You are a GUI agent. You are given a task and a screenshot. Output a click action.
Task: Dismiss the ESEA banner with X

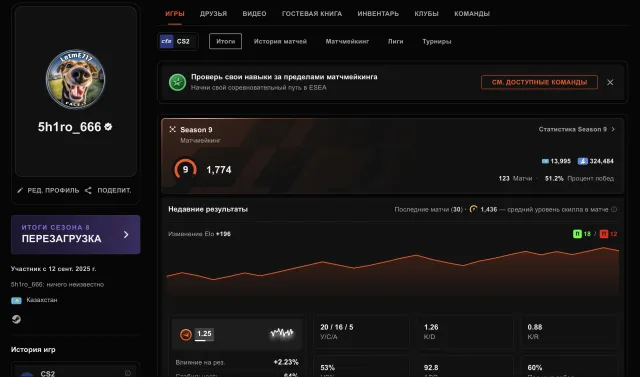coord(610,82)
